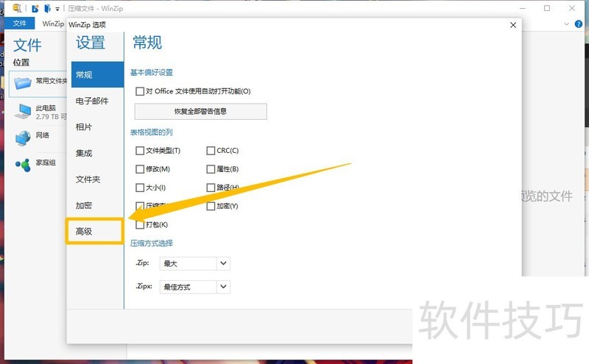Select the 常规 settings category
This screenshot has width=589, height=364.
97,75
